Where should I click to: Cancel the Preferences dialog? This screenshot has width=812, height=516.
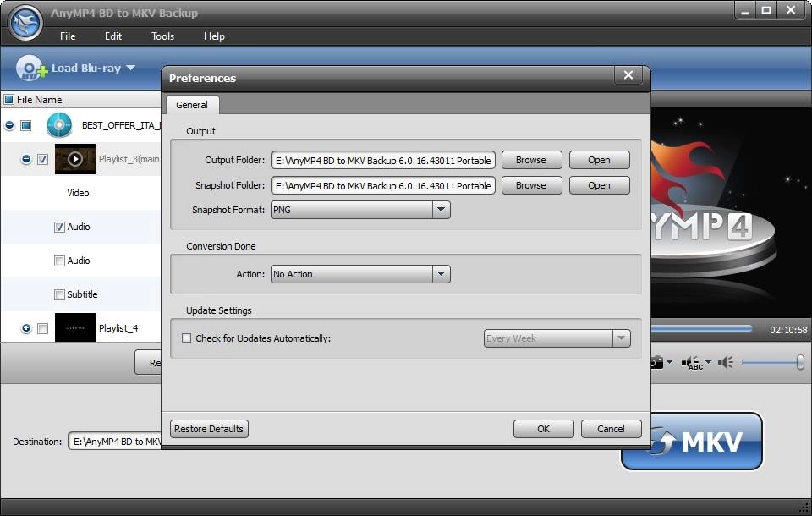point(611,429)
